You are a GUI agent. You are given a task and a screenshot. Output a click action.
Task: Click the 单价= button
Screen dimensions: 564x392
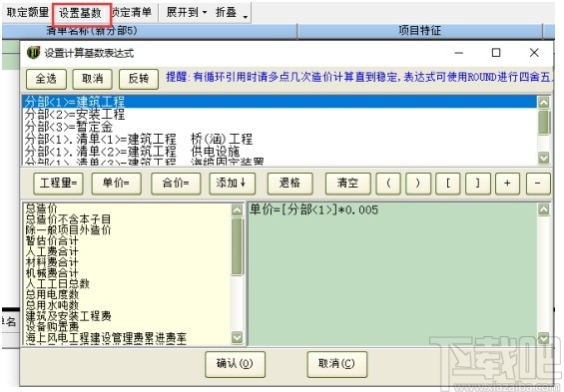coord(116,184)
